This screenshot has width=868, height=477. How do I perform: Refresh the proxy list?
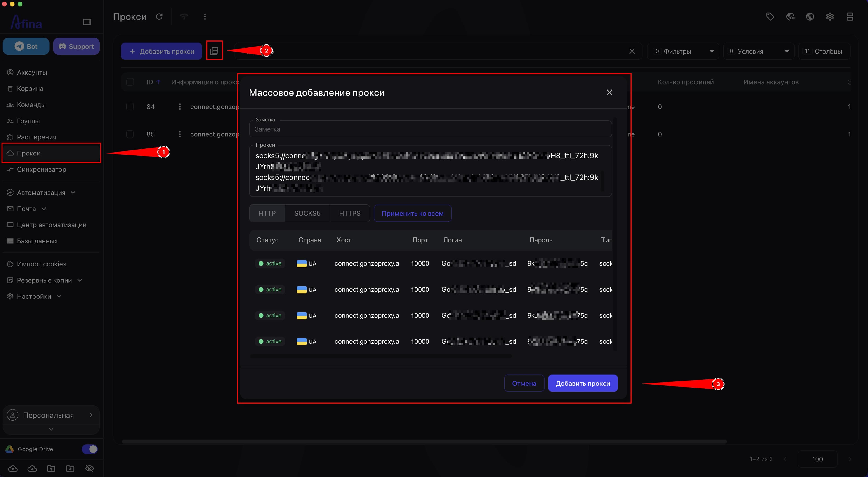point(159,16)
